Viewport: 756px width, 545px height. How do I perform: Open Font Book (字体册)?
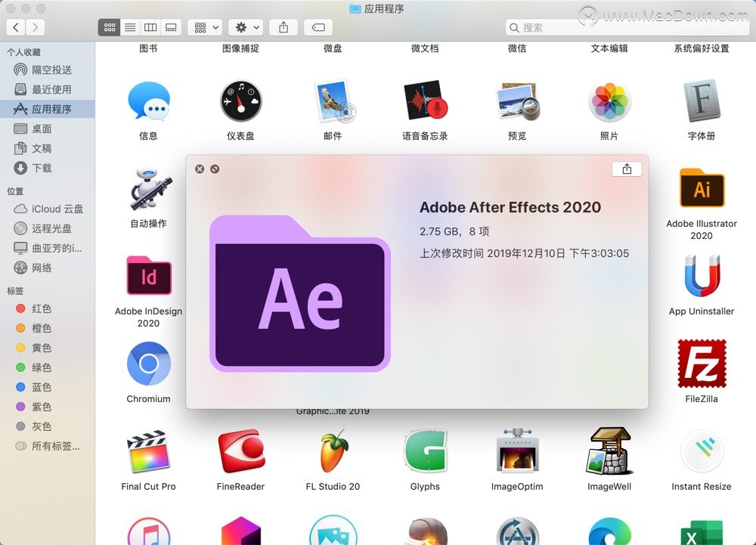point(702,101)
